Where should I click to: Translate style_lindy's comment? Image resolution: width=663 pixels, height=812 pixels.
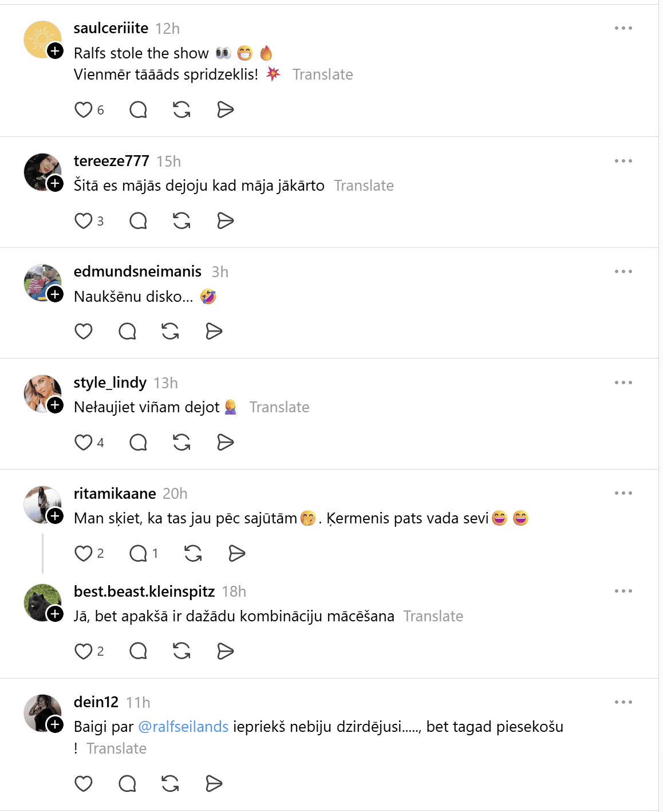click(279, 407)
